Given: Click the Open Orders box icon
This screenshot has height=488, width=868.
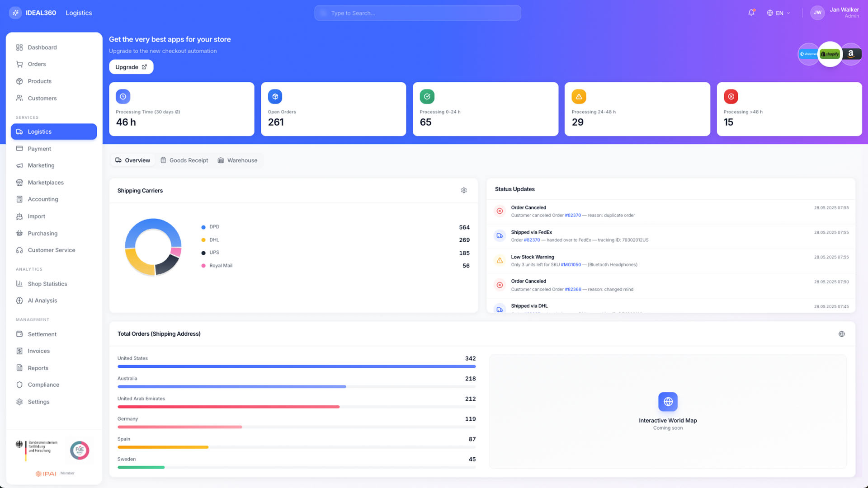Looking at the screenshot, I should tap(275, 97).
